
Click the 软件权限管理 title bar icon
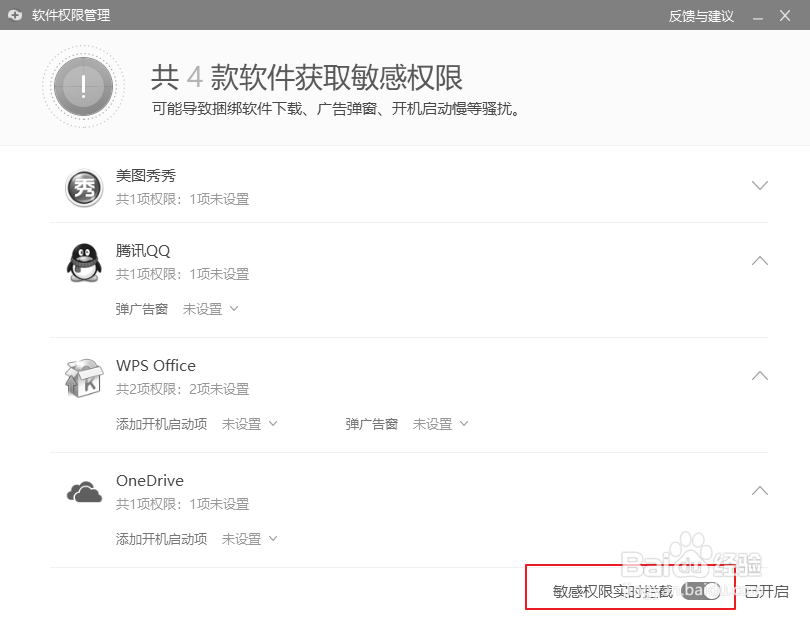[x=15, y=15]
